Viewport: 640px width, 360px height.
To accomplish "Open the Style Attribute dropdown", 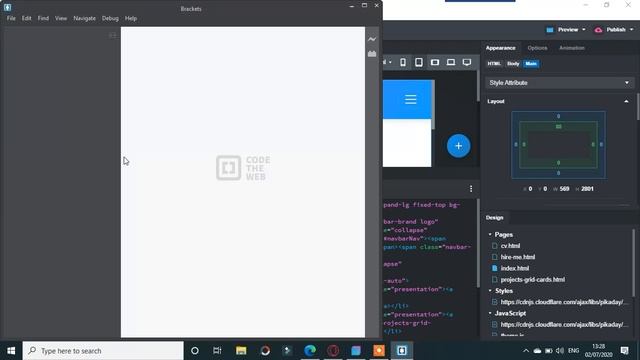I will (x=559, y=83).
